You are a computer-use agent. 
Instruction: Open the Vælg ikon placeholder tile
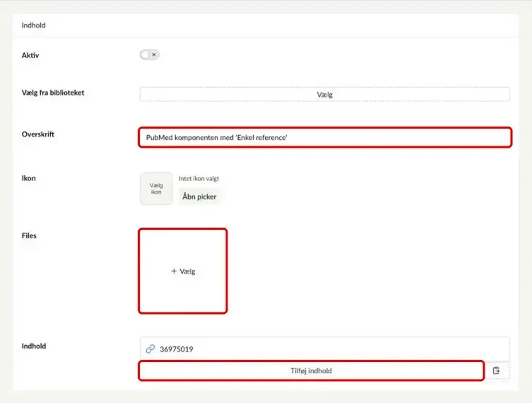(x=156, y=189)
